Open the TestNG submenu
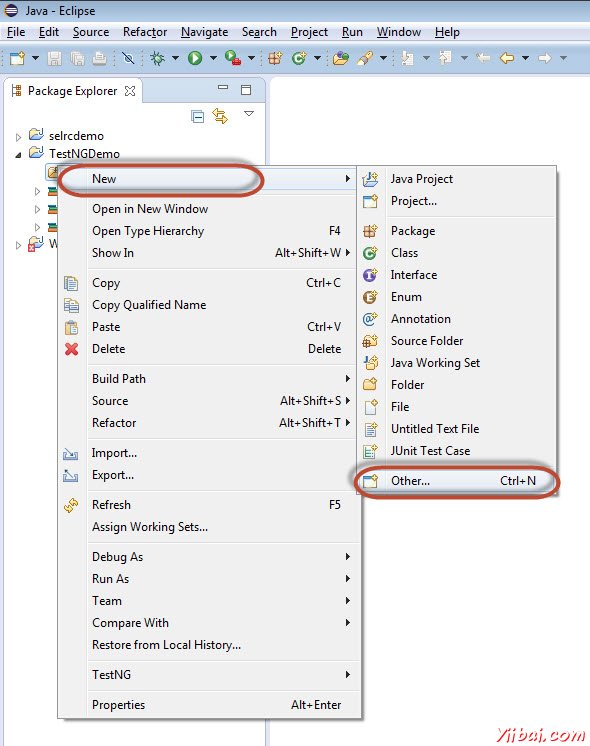590x746 pixels. point(209,675)
